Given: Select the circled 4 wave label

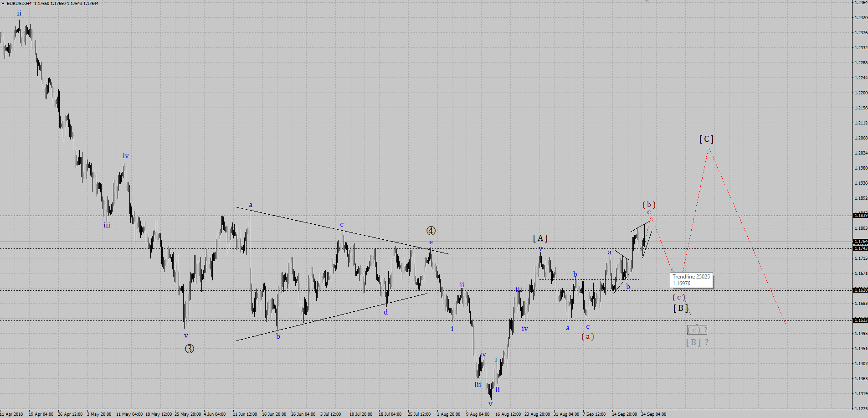Looking at the screenshot, I should pyautogui.click(x=431, y=231).
